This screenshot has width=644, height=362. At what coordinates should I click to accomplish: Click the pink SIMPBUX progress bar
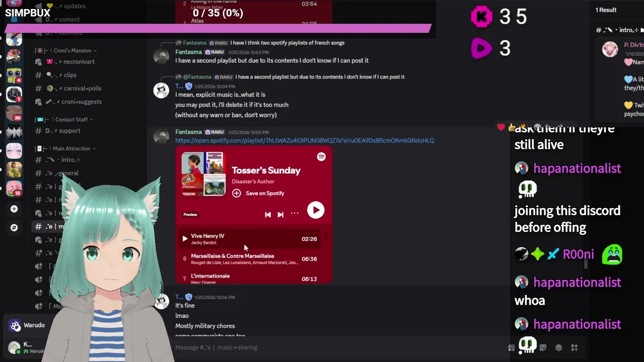point(218,29)
